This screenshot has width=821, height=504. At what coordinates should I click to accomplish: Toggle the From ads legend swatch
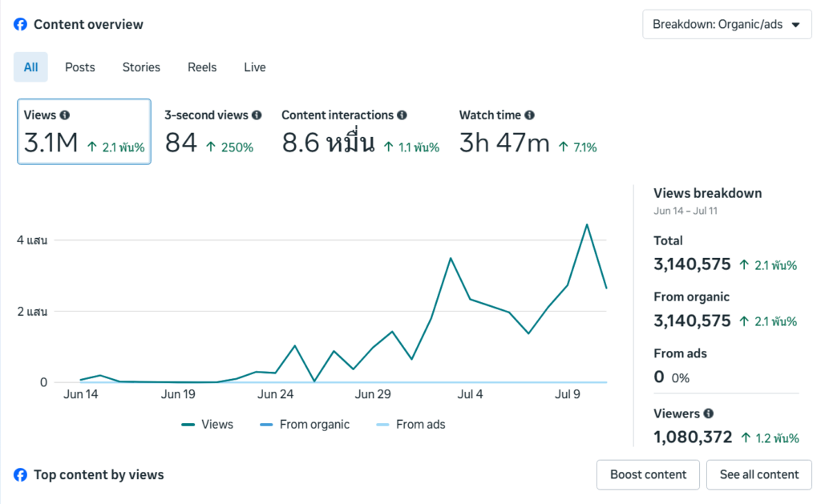pyautogui.click(x=382, y=425)
